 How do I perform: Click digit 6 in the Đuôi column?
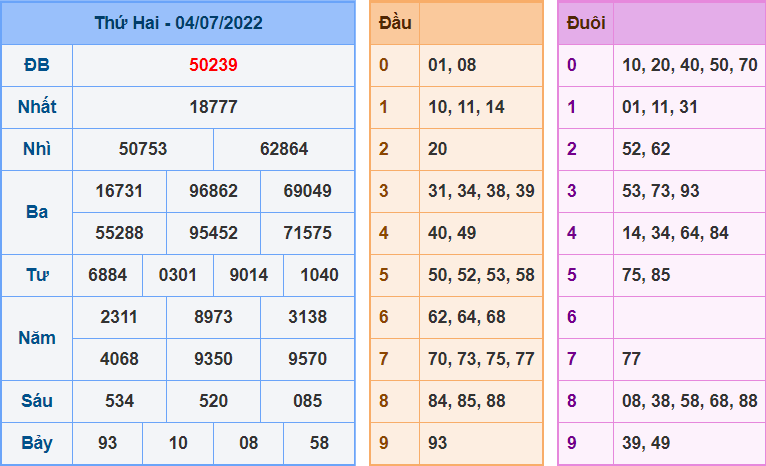pyautogui.click(x=572, y=317)
